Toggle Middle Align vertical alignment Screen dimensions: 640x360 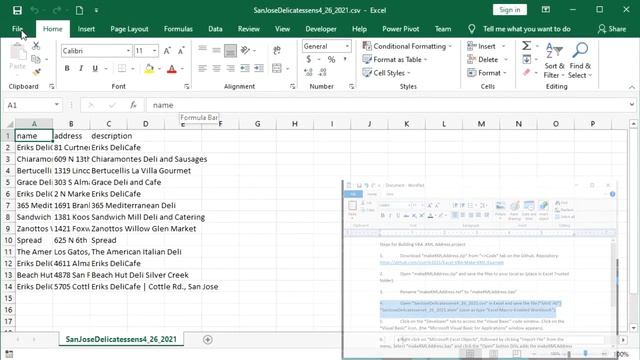click(x=216, y=50)
